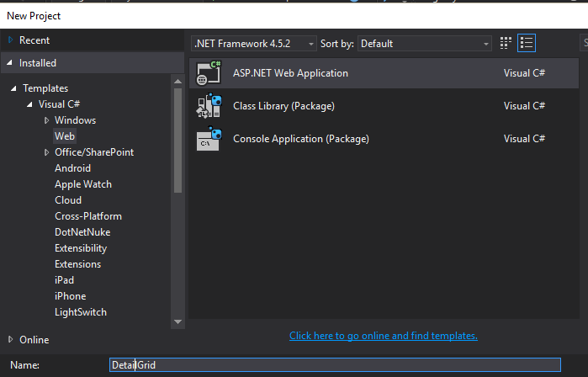Viewport: 588px width, 377px height.
Task: Choose the DotNetNuke templates category
Action: (x=82, y=232)
